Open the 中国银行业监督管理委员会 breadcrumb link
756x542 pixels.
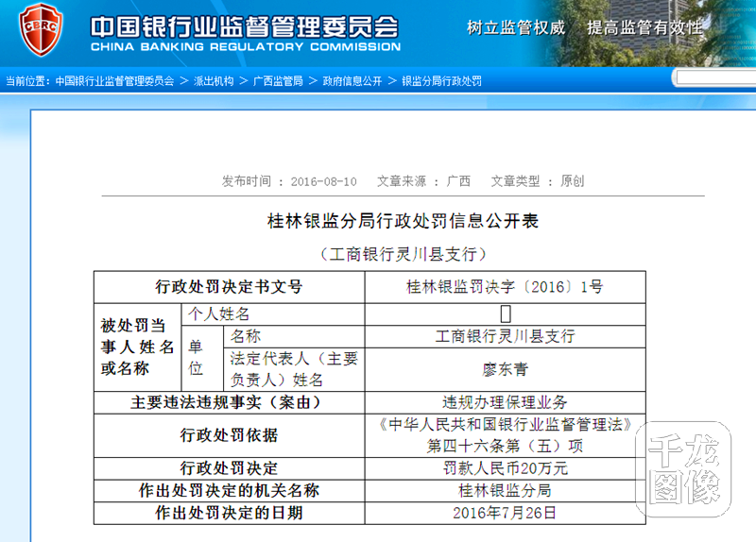tap(114, 81)
